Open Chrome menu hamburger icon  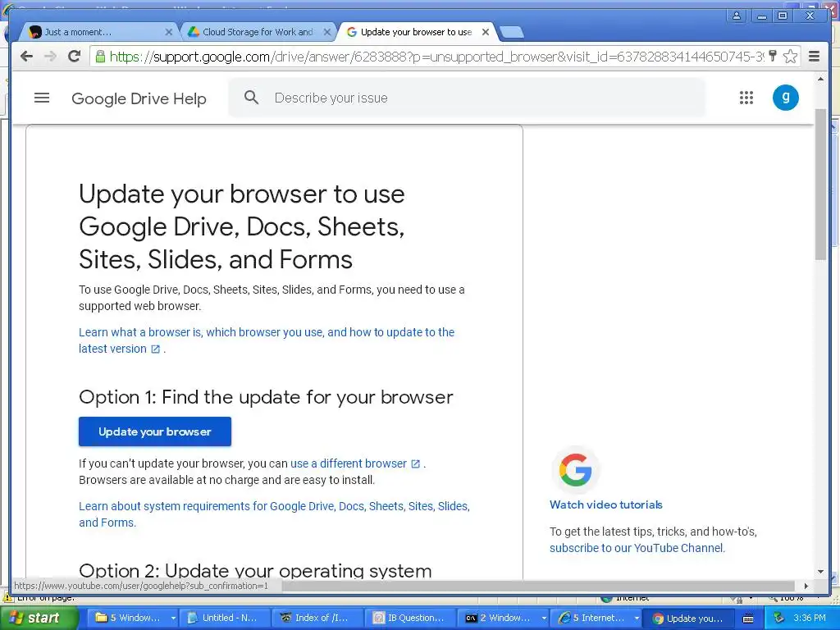tap(815, 57)
